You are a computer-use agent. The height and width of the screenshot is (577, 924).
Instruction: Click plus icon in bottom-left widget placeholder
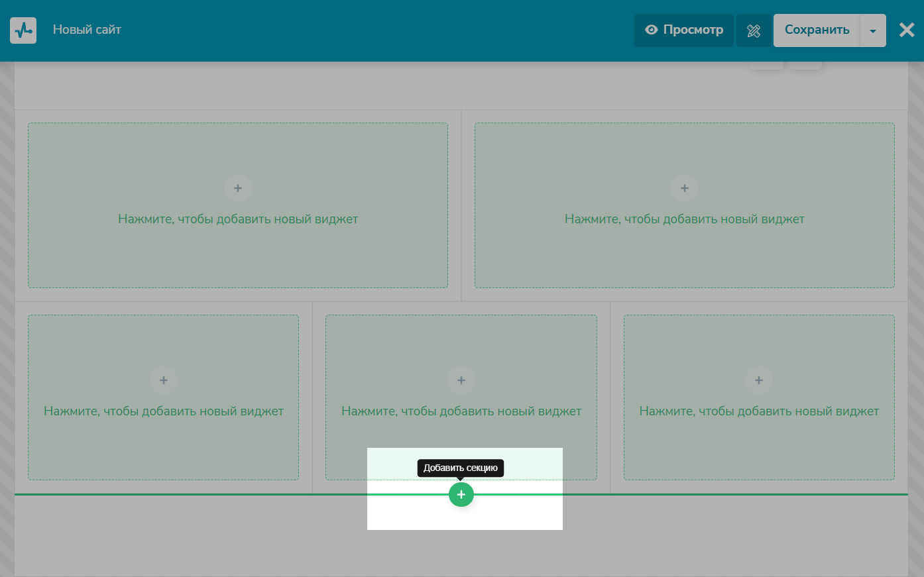tap(164, 380)
